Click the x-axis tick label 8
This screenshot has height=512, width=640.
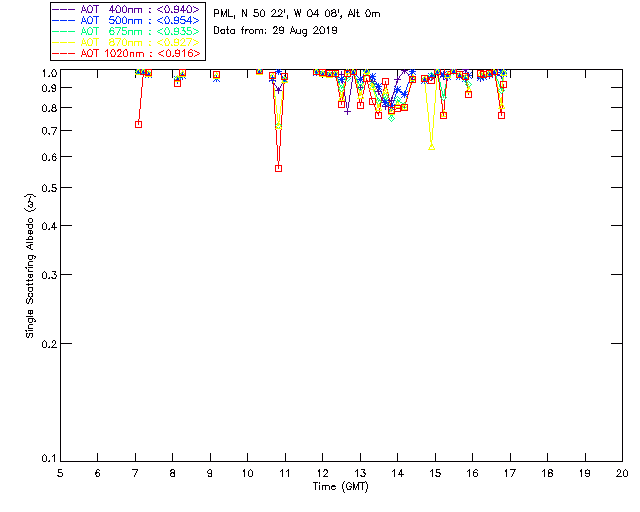173,473
